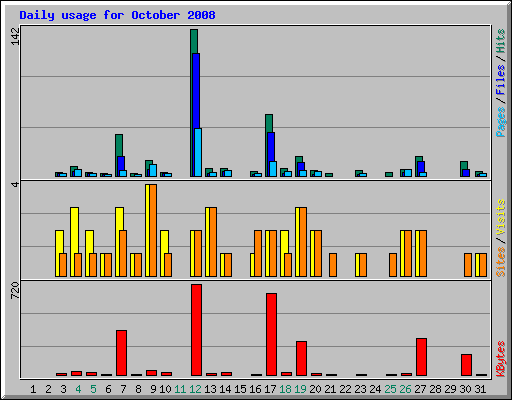Image resolution: width=512 pixels, height=400 pixels.
Task: Click the day 19 red KBytes bar
Action: (x=301, y=358)
